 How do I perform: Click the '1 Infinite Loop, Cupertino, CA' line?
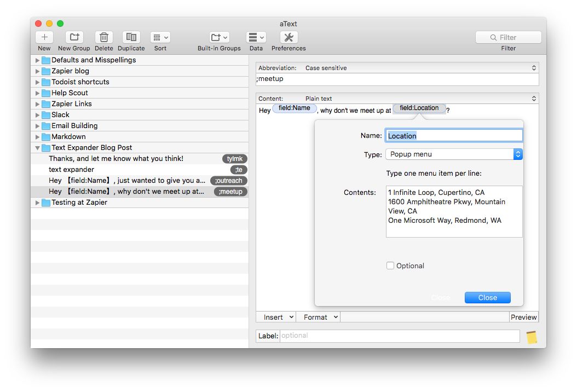(436, 193)
